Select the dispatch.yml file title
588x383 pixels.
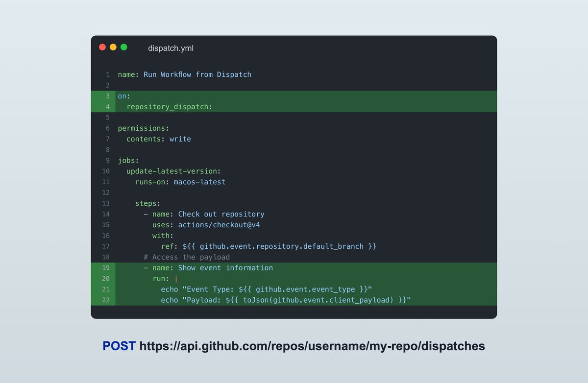tap(171, 48)
